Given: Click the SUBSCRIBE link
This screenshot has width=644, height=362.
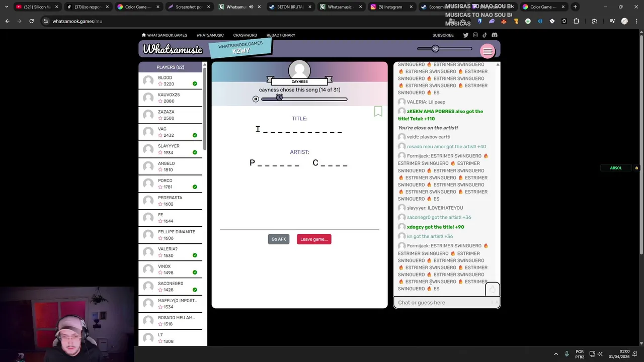Looking at the screenshot, I should (443, 35).
